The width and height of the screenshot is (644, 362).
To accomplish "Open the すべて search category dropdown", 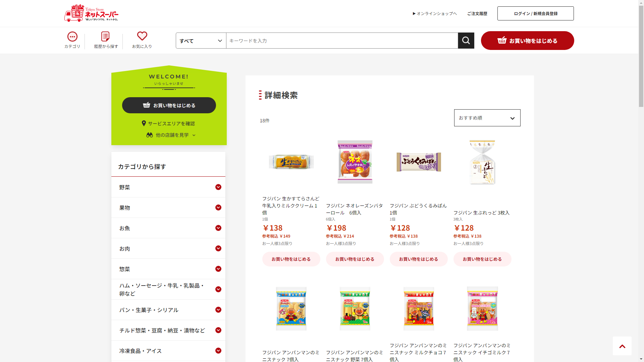I will coord(201,41).
